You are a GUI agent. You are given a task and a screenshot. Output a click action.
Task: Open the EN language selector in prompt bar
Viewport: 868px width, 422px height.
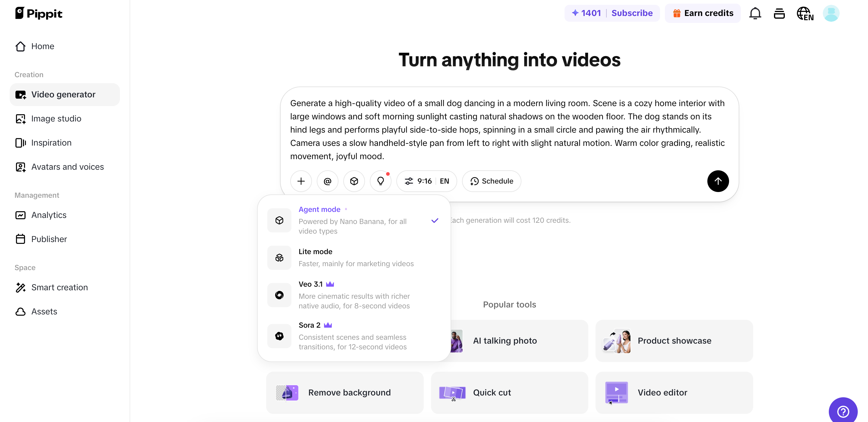point(444,181)
